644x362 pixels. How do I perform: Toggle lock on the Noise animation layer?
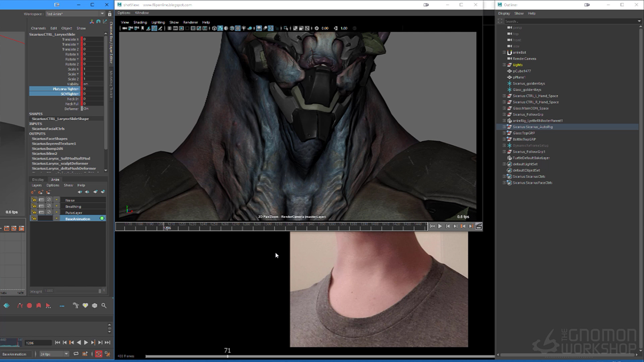[x=34, y=200]
